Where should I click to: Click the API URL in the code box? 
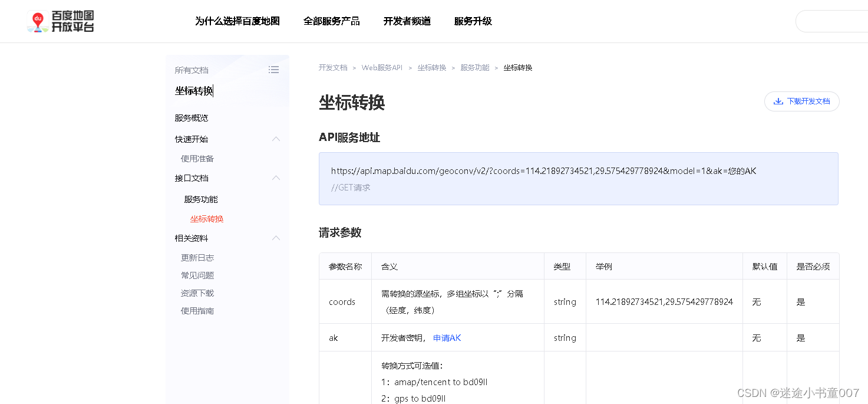[x=543, y=171]
